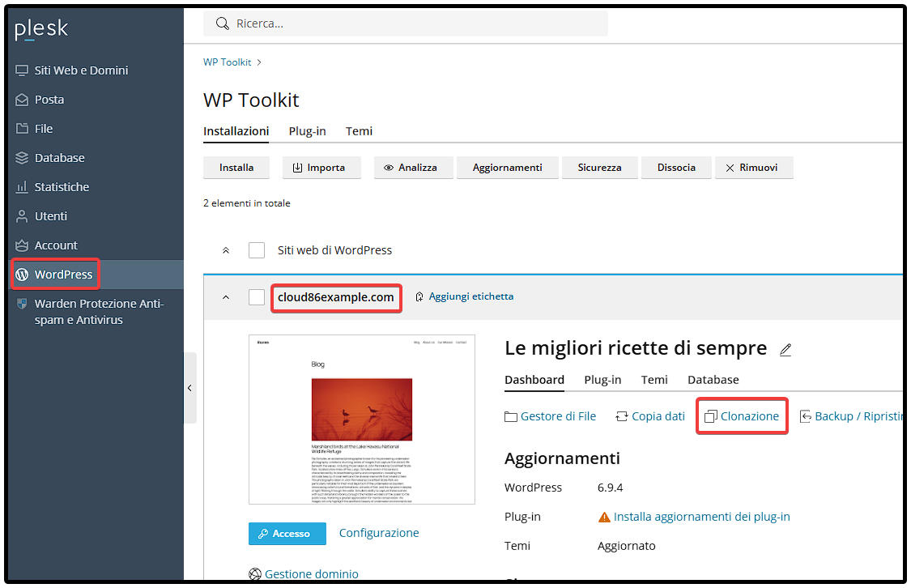Click the Dissocia button
Image resolution: width=911 pixels, height=588 pixels.
[676, 168]
